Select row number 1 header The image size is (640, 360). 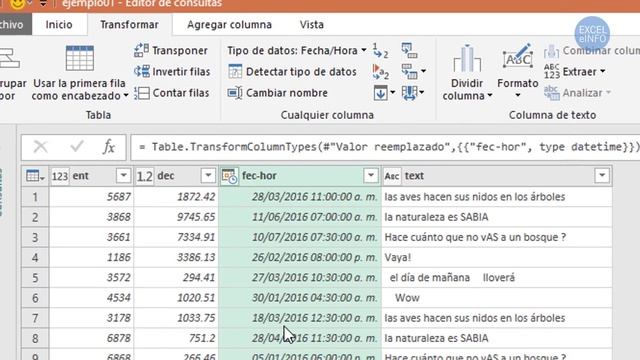pos(35,197)
